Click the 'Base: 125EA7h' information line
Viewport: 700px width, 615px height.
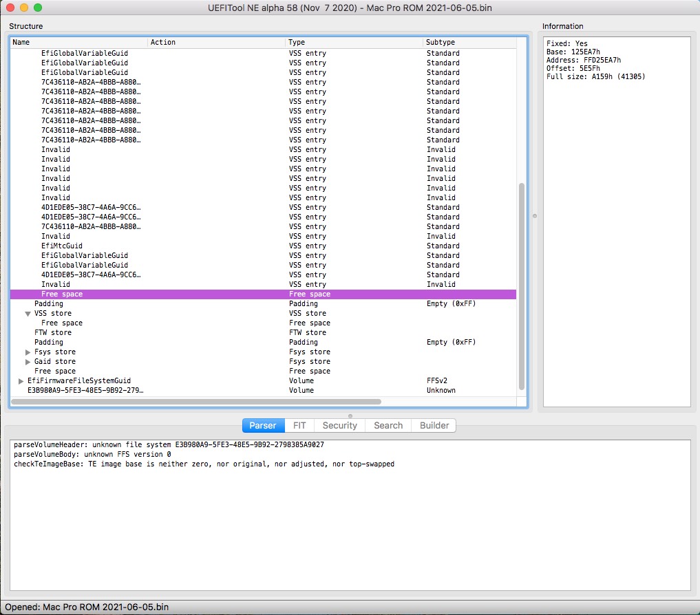click(x=573, y=52)
